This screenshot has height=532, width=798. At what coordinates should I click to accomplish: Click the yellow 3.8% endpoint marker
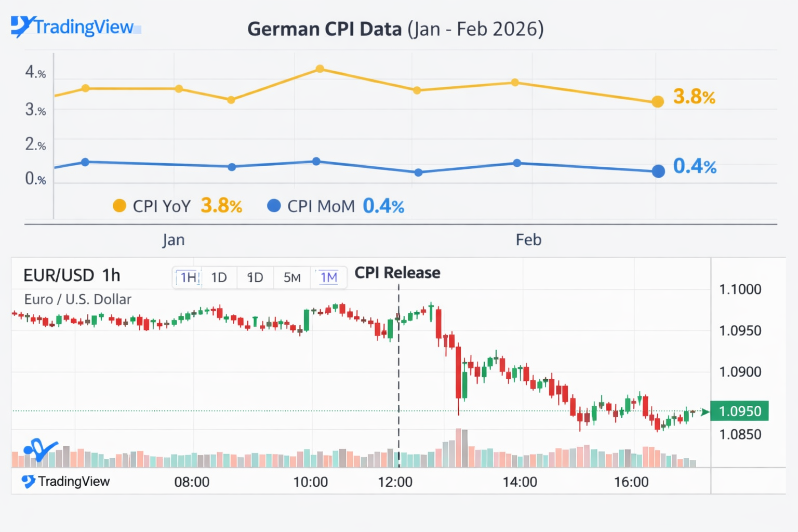(x=657, y=102)
